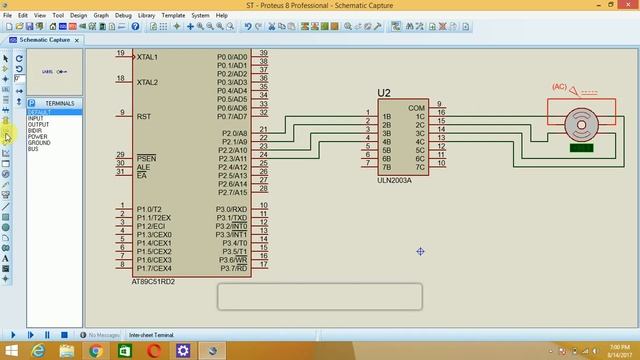Close the Schematic Capture tab
This screenshot has height=360, width=640.
pyautogui.click(x=77, y=40)
